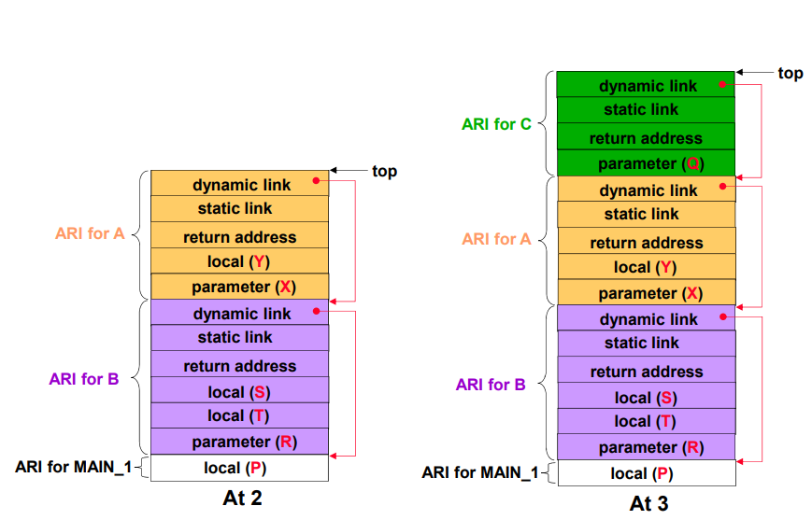Select 'static link' in ARI for B of At 2 stack
The image size is (812, 520).
tap(240, 338)
